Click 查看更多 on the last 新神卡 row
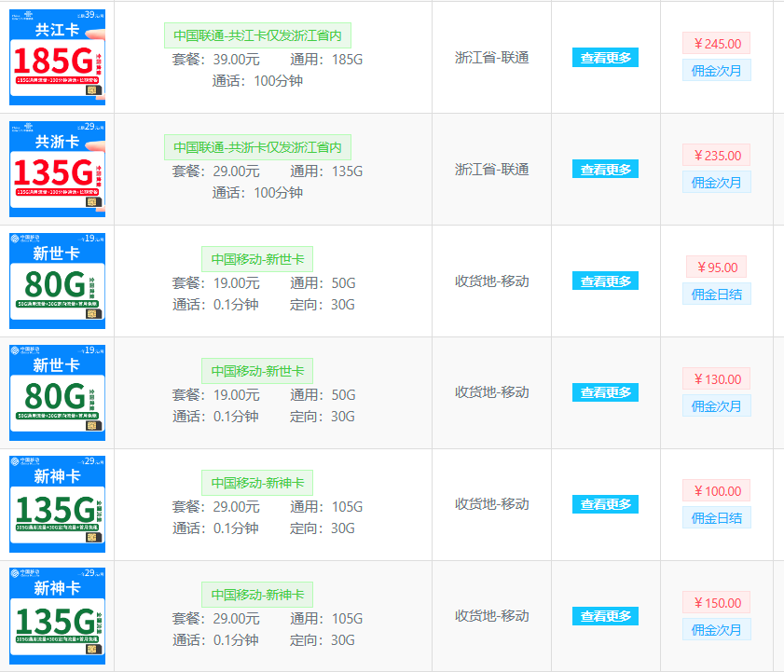Screen dimensions: 784x672 pos(604,616)
